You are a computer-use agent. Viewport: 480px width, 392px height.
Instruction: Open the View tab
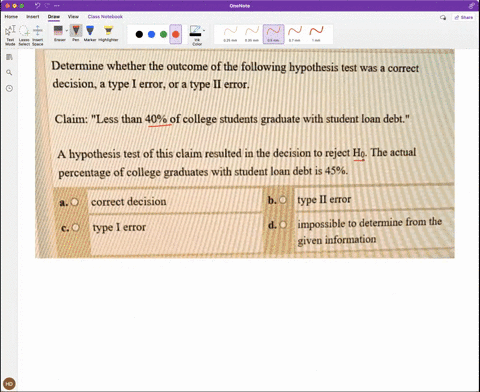(73, 17)
